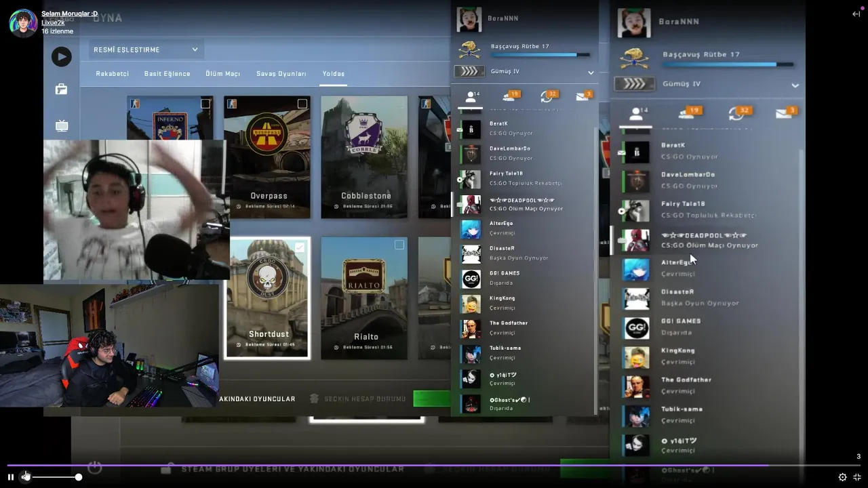Switch to the Rakabetçi tab

(112, 74)
